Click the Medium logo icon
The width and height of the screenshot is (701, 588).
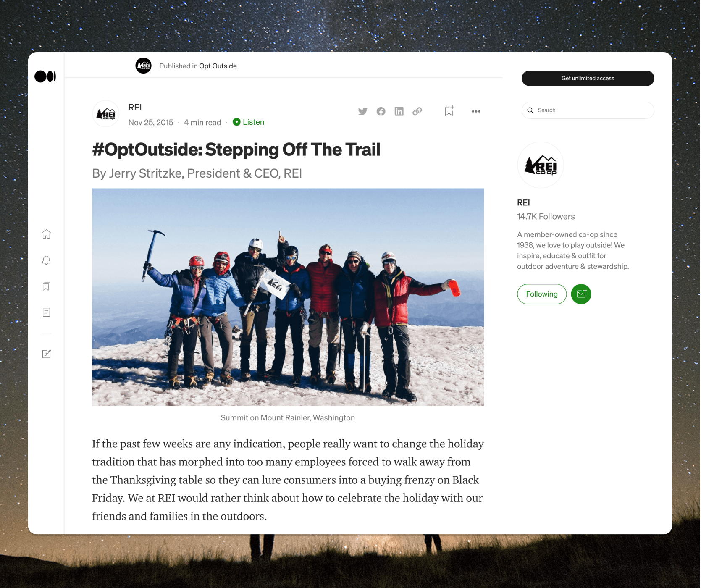45,76
